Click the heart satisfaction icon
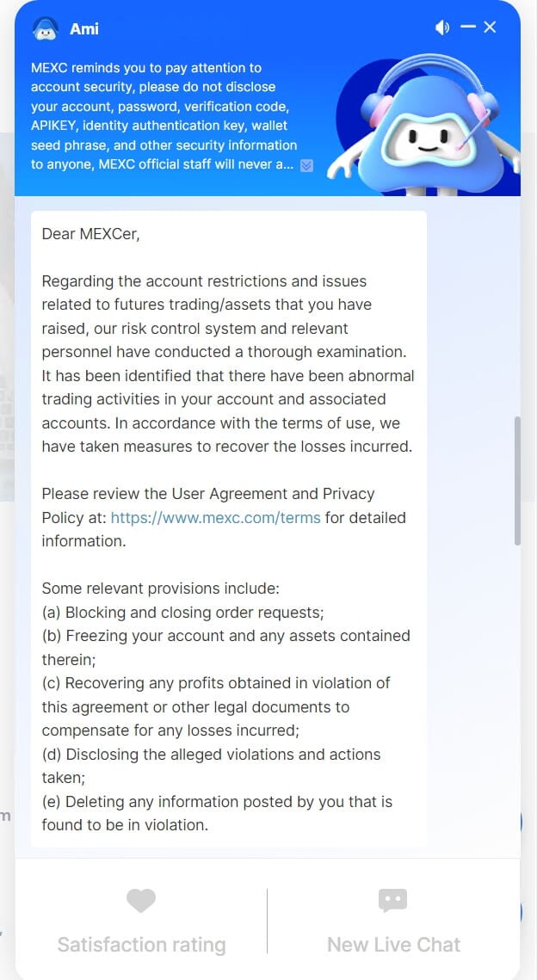This screenshot has width=537, height=980. (141, 901)
